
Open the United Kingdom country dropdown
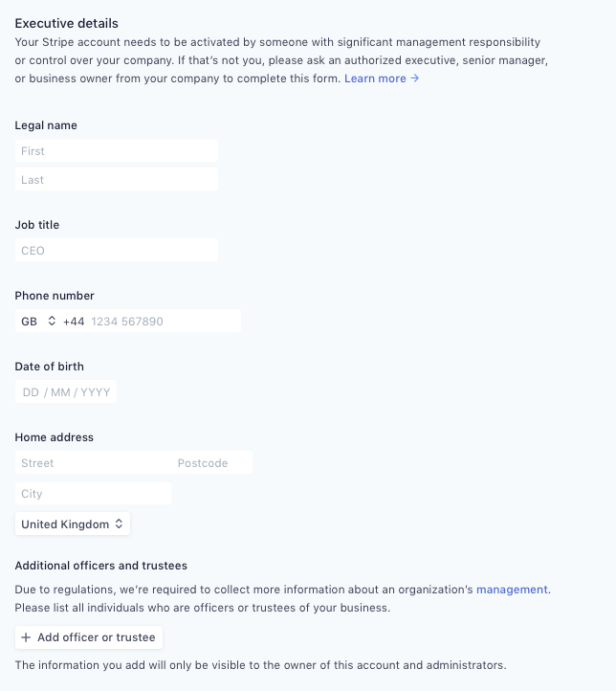pos(72,524)
